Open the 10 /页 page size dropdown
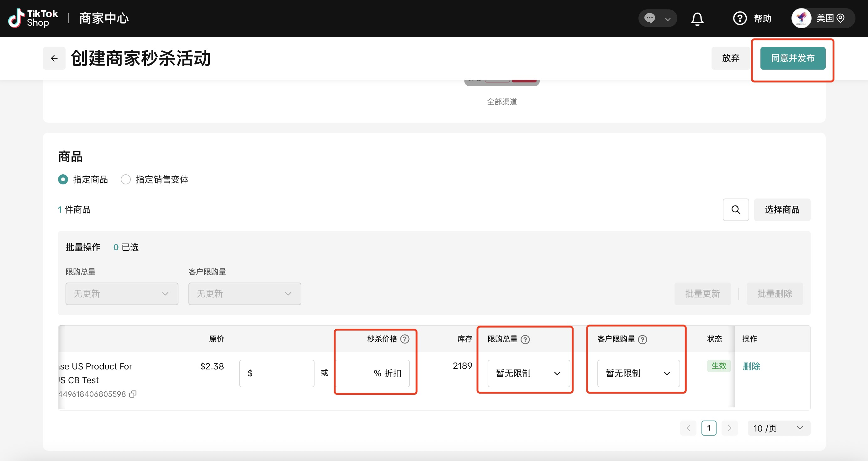 click(x=778, y=428)
